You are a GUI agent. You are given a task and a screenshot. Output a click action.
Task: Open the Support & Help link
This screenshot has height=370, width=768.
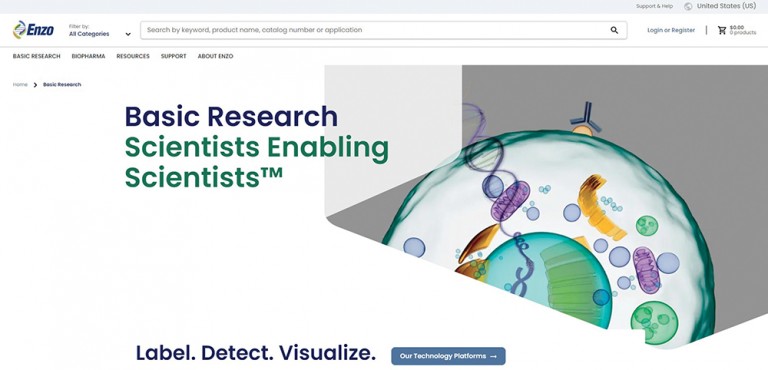click(x=654, y=6)
